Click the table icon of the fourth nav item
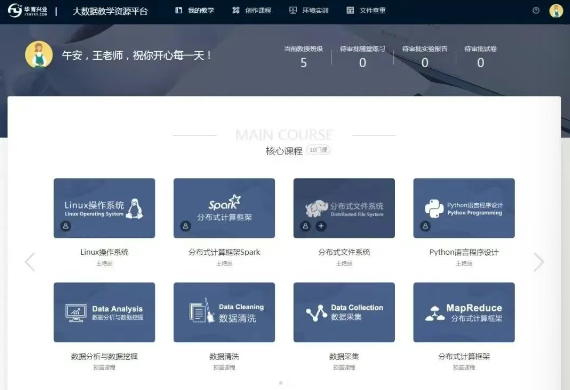The height and width of the screenshot is (390, 570). pos(350,10)
